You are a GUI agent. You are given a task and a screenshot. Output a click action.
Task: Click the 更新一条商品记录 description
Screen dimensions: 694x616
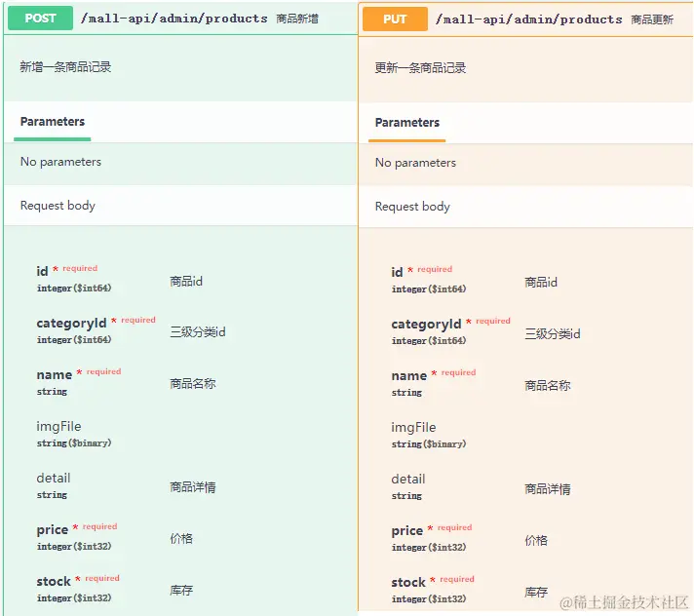click(x=420, y=68)
